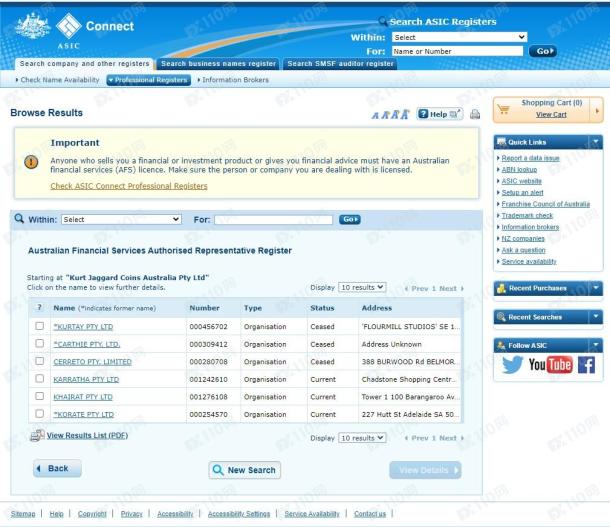Select the largest text size A icon
610x527 pixels.
(405, 114)
